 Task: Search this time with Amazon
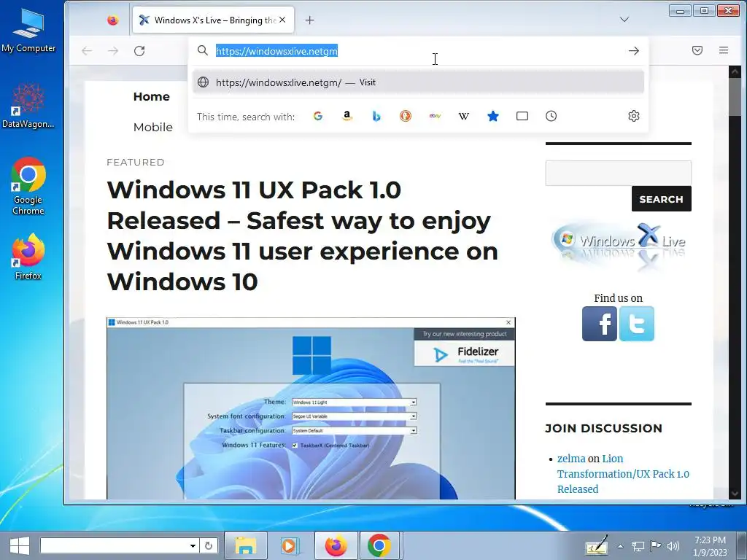click(347, 116)
